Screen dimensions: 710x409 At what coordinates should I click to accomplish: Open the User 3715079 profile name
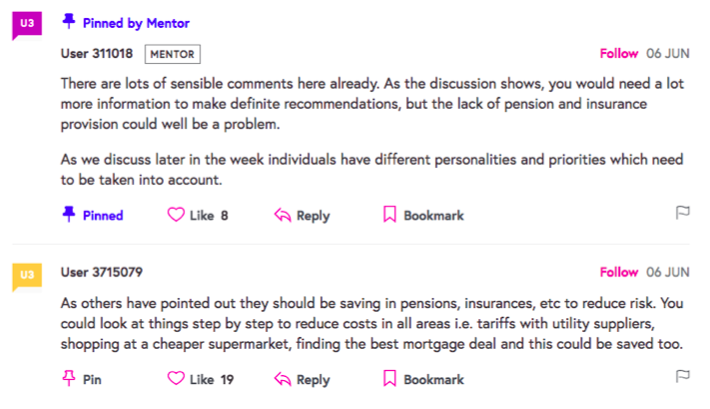click(101, 272)
